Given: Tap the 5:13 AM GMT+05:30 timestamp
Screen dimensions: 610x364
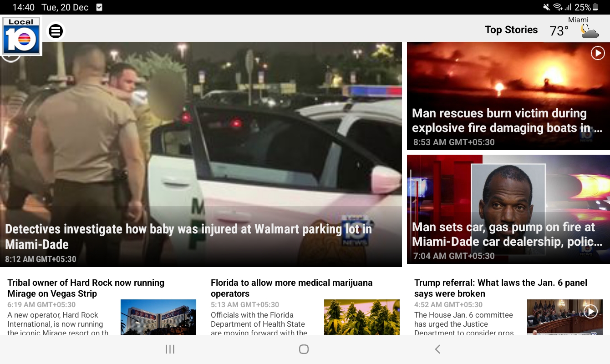Looking at the screenshot, I should 245,305.
